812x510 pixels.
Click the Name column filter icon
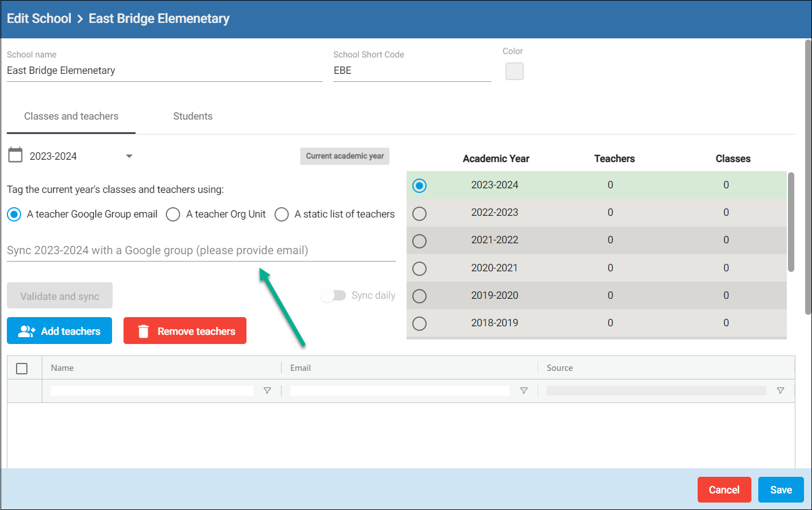(267, 391)
